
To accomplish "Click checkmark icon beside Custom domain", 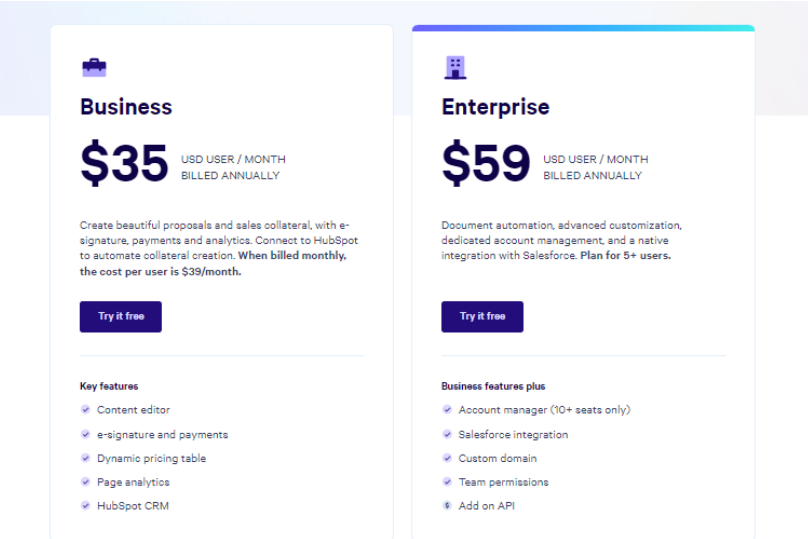I will click(447, 458).
